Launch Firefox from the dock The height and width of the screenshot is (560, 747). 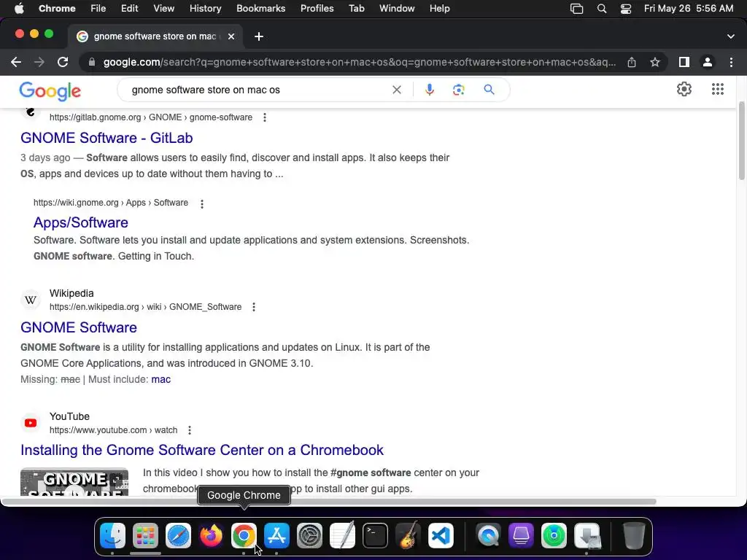211,536
